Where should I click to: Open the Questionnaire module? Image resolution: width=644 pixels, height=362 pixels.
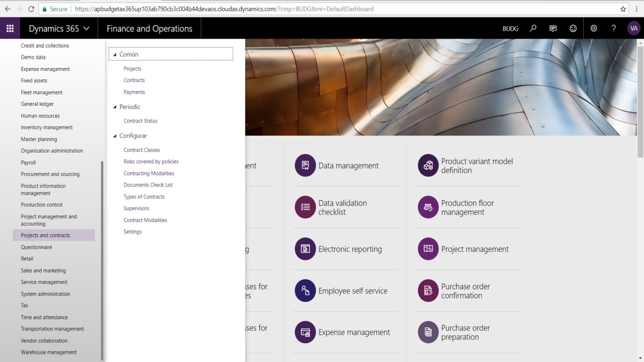[x=36, y=247]
